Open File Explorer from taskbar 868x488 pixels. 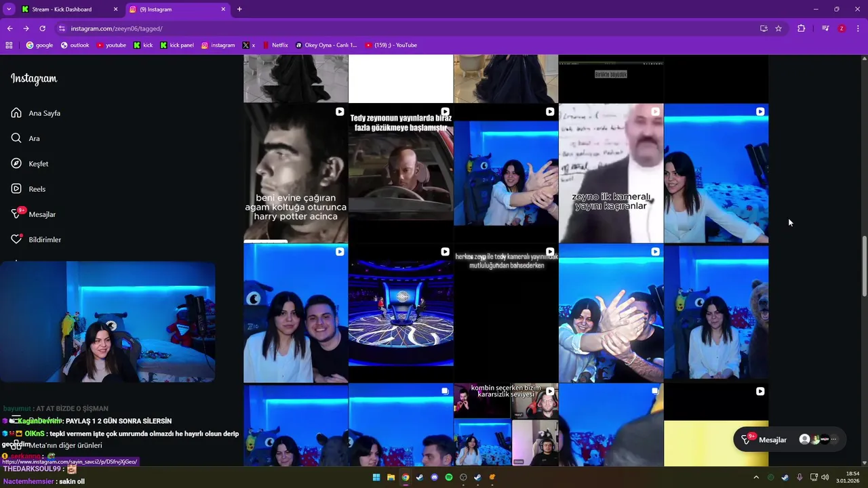[391, 477]
